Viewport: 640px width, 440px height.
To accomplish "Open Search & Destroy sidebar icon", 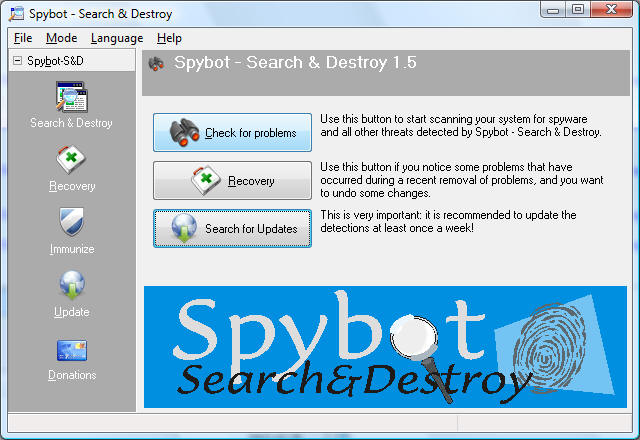I will point(71,98).
